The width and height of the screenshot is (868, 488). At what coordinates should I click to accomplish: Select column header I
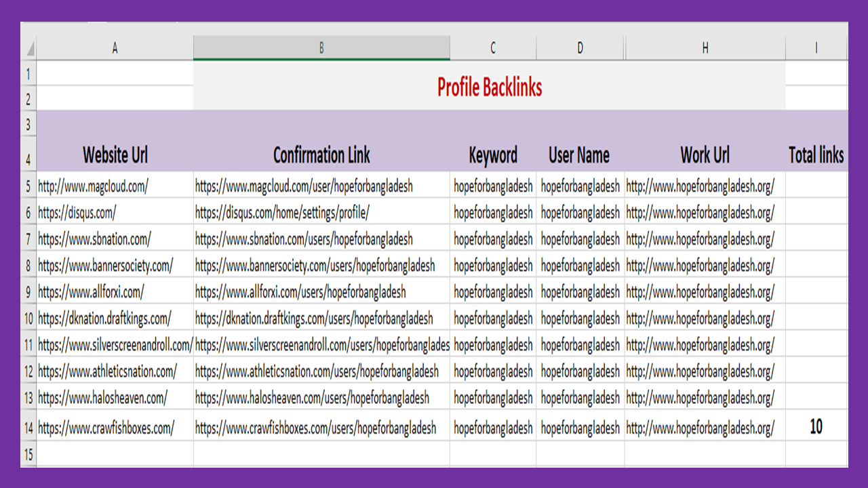[x=816, y=48]
